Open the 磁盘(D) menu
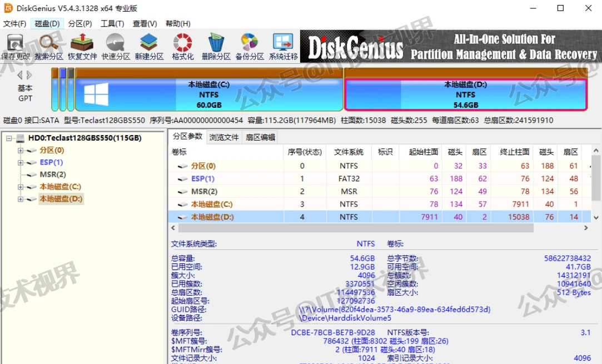This screenshot has height=364, width=602. [x=47, y=24]
